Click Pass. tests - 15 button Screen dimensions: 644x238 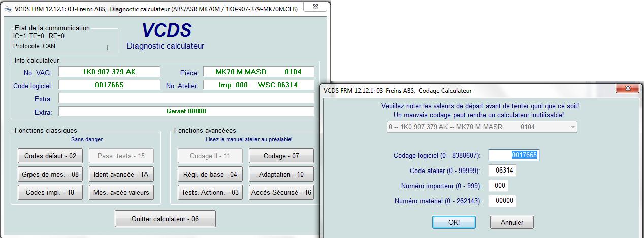click(121, 156)
